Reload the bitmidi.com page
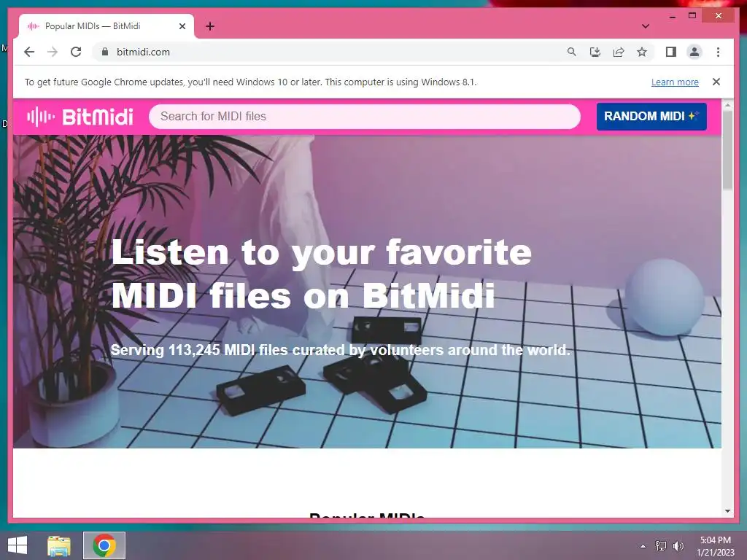 [76, 52]
